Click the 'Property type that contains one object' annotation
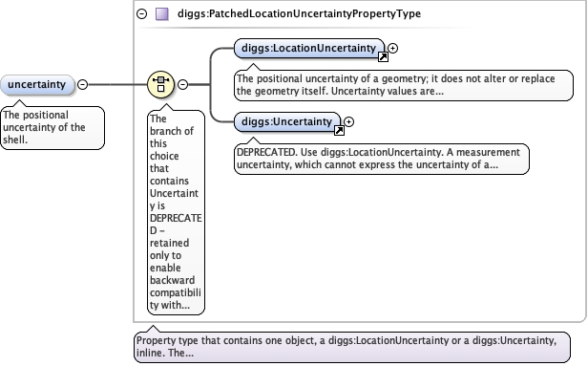Viewport: 588px width, 366px height. tap(352, 347)
